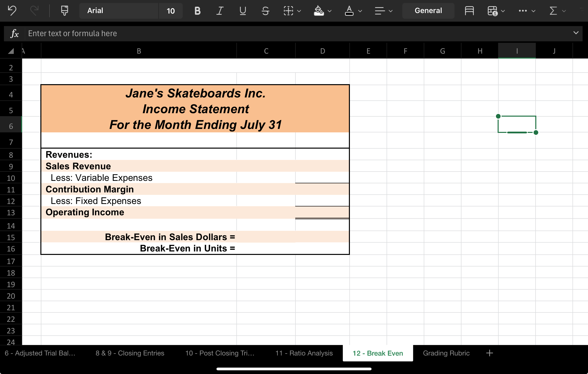Click the AutoSum sigma icon
Image resolution: width=588 pixels, height=374 pixels.
point(553,11)
